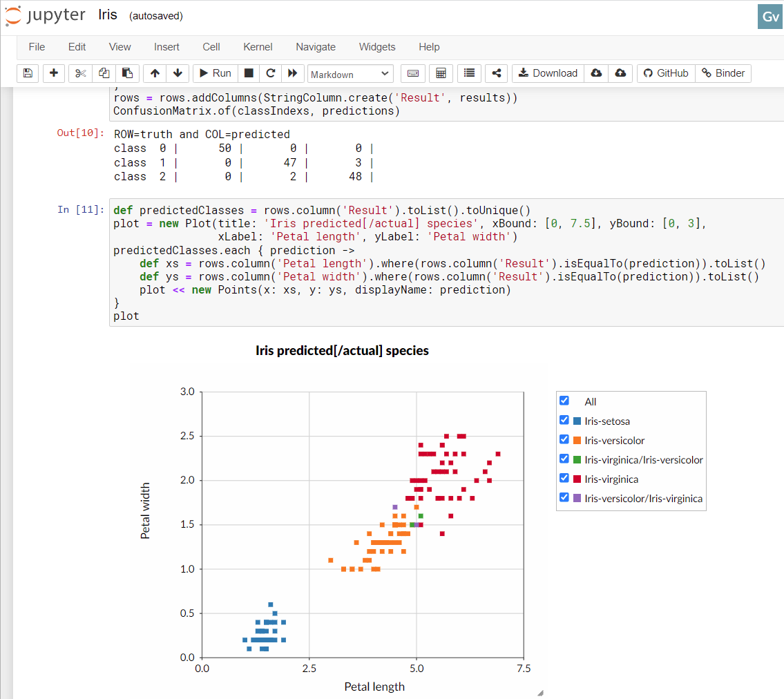The width and height of the screenshot is (784, 699).
Task: Toggle the table of contents list icon
Action: coord(469,73)
